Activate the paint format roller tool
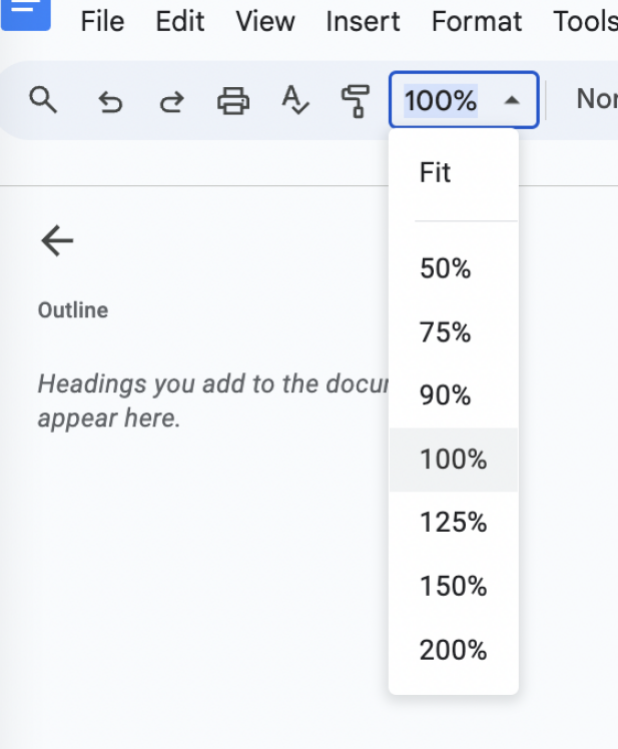Viewport: 618px width, 749px height. 356,101
